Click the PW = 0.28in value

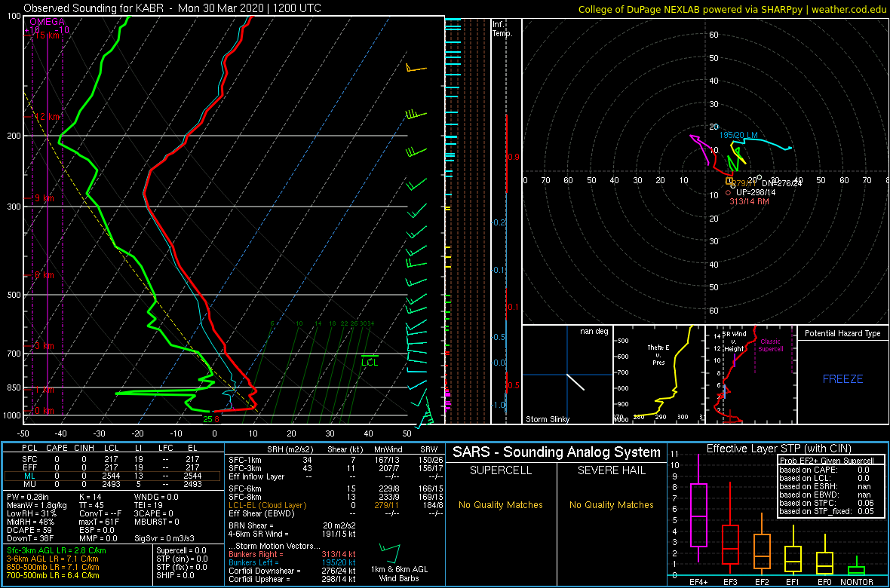click(28, 496)
